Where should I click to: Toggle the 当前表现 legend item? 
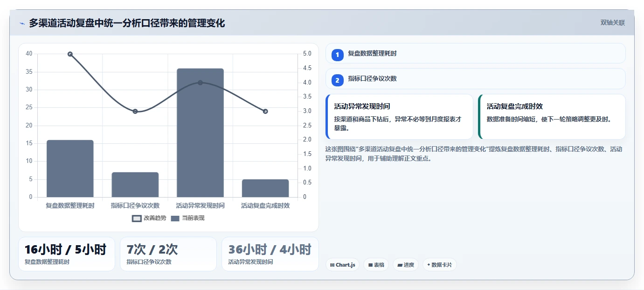click(187, 218)
